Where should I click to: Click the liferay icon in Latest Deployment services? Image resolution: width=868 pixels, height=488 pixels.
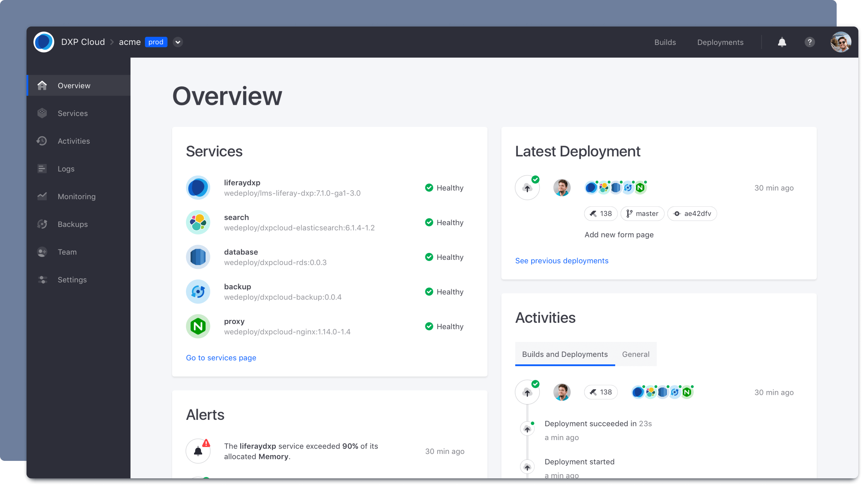(591, 188)
